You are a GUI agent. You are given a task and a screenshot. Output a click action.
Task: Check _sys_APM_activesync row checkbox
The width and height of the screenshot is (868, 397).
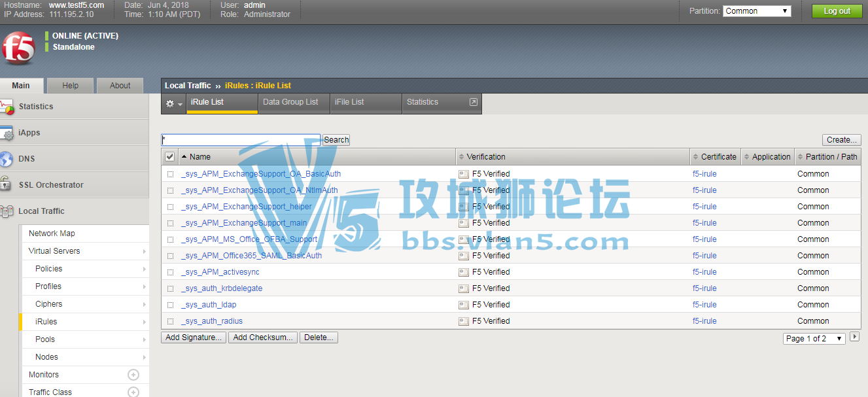pyautogui.click(x=170, y=272)
